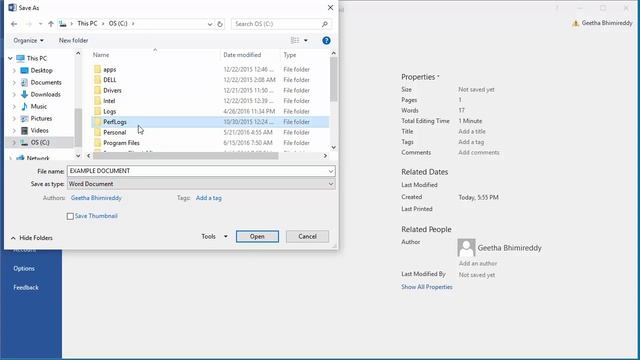The width and height of the screenshot is (640, 360).
Task: Click the Logs folder icon
Action: [x=97, y=111]
